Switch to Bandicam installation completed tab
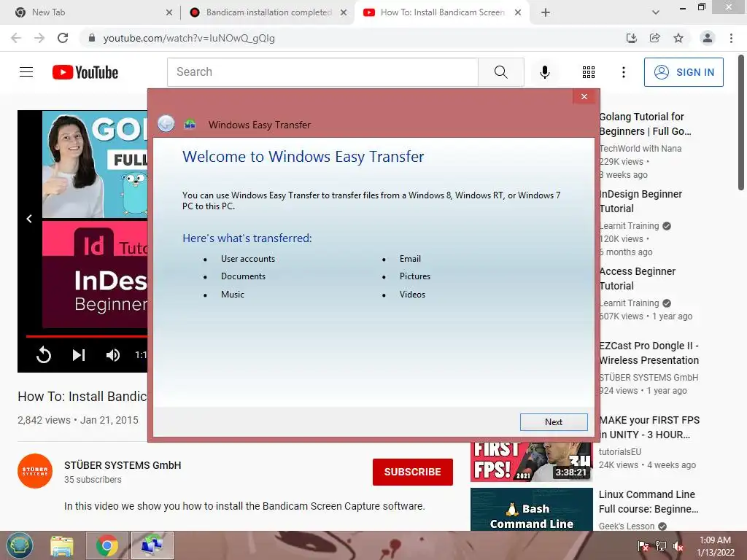This screenshot has height=560, width=747. 268,12
